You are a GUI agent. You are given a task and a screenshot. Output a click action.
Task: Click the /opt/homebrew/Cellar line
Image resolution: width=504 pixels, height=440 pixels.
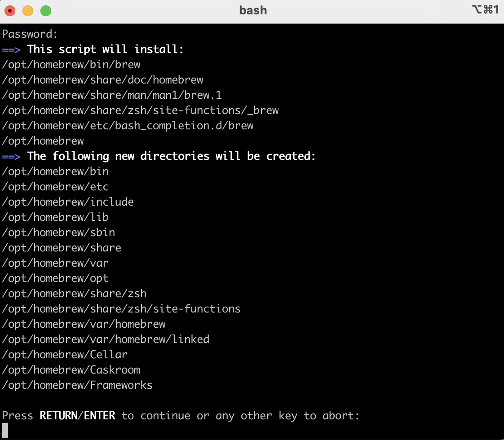pyautogui.click(x=65, y=355)
